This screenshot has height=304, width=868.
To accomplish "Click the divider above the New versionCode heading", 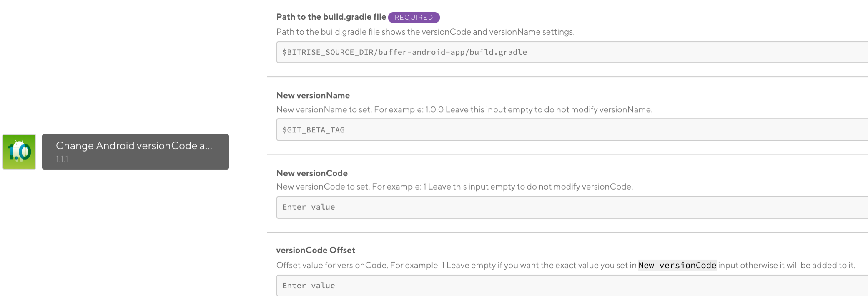I will [567, 155].
